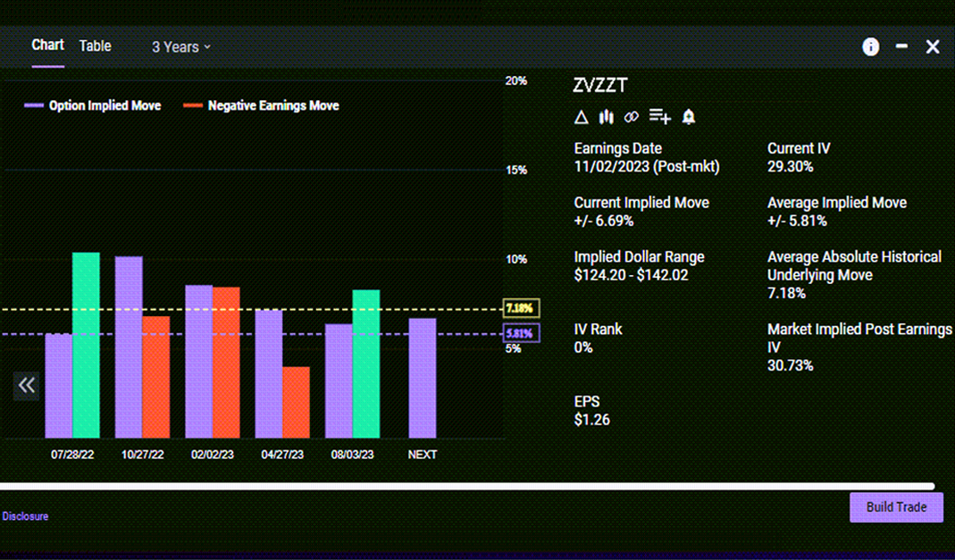Click the triangle (delta) icon under ZVZZT
The width and height of the screenshot is (955, 560).
[x=581, y=117]
